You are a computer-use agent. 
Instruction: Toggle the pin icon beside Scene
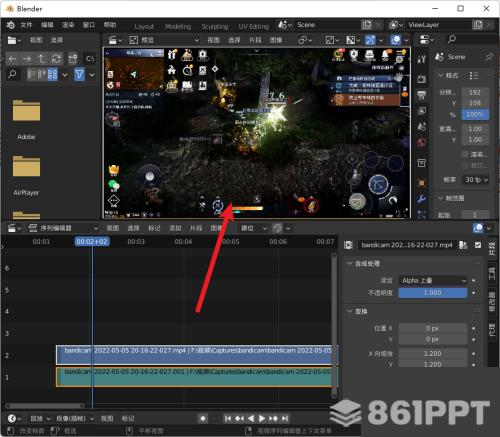489,57
